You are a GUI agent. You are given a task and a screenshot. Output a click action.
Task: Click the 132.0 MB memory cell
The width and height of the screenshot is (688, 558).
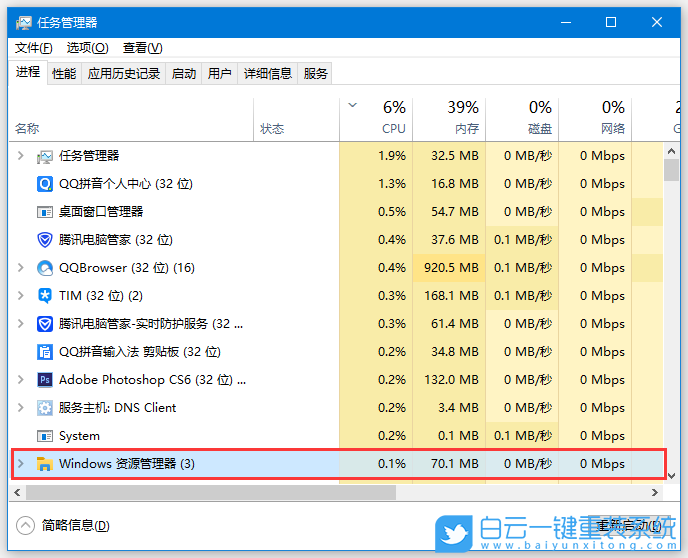[x=449, y=379]
